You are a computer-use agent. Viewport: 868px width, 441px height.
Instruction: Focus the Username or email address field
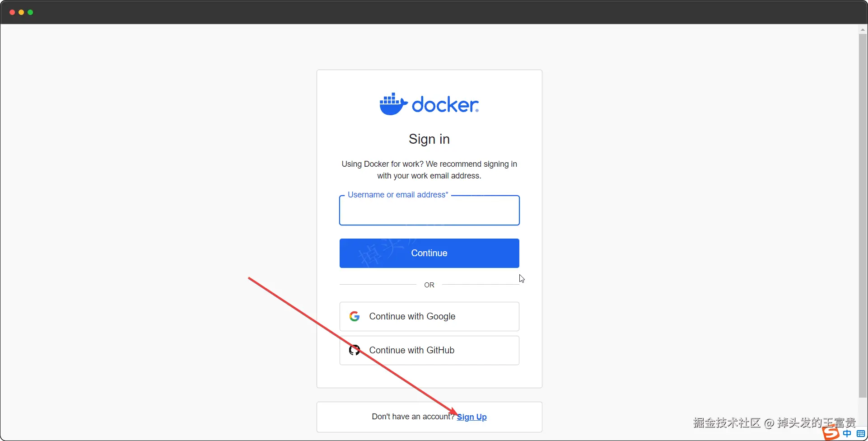click(x=429, y=211)
